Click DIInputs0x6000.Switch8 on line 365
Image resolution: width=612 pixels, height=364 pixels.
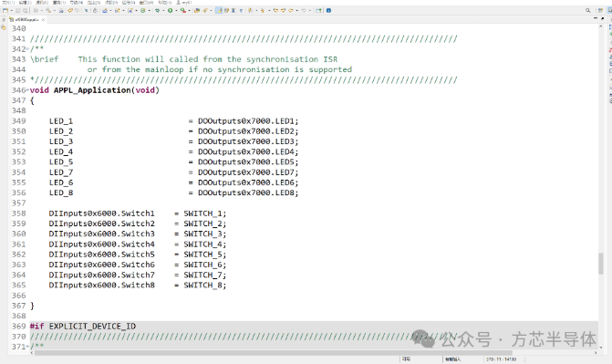101,286
